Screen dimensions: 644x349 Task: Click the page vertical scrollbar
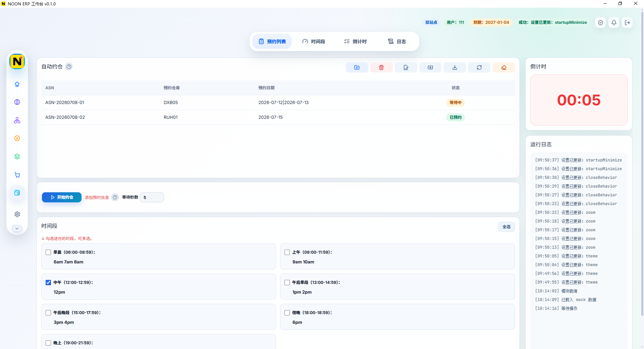pyautogui.click(x=642, y=164)
